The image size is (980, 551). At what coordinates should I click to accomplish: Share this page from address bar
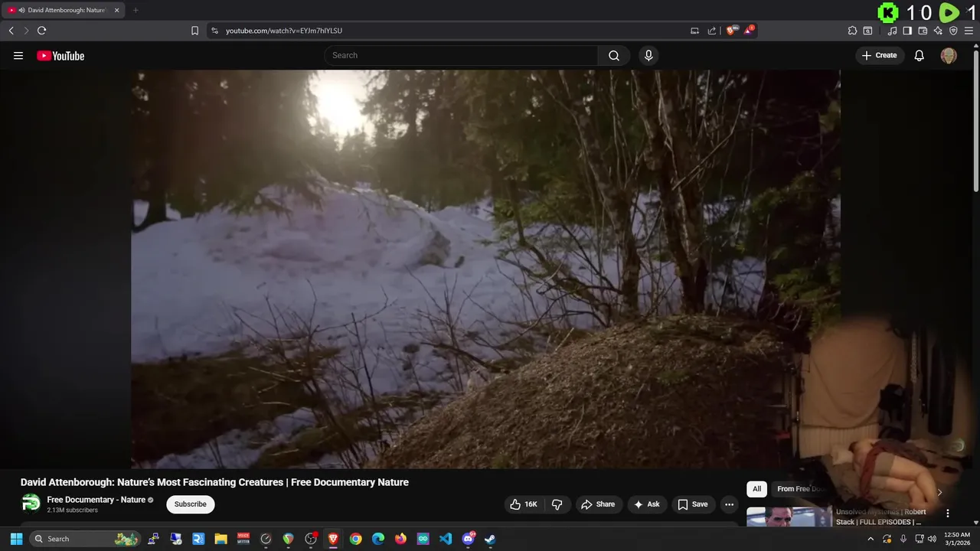(712, 31)
